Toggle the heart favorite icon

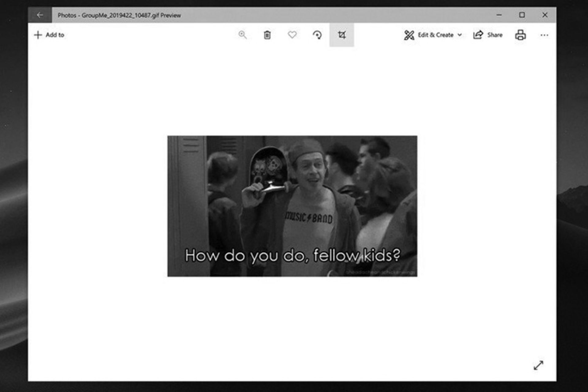[x=292, y=35]
